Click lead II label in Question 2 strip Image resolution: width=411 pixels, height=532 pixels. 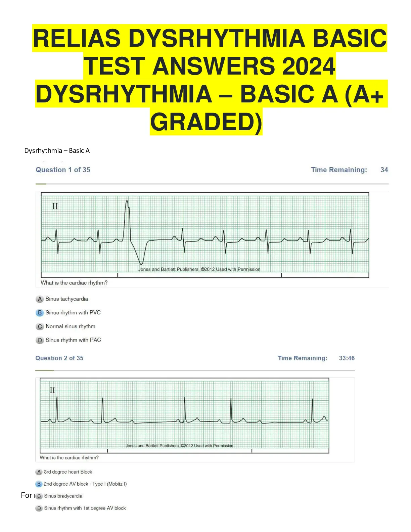[x=52, y=390]
